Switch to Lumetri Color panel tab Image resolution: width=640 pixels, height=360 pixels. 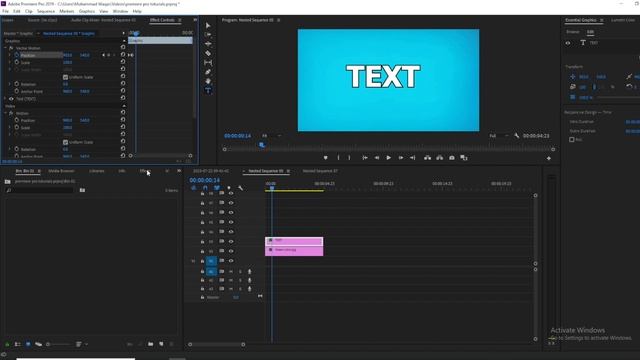[623, 20]
